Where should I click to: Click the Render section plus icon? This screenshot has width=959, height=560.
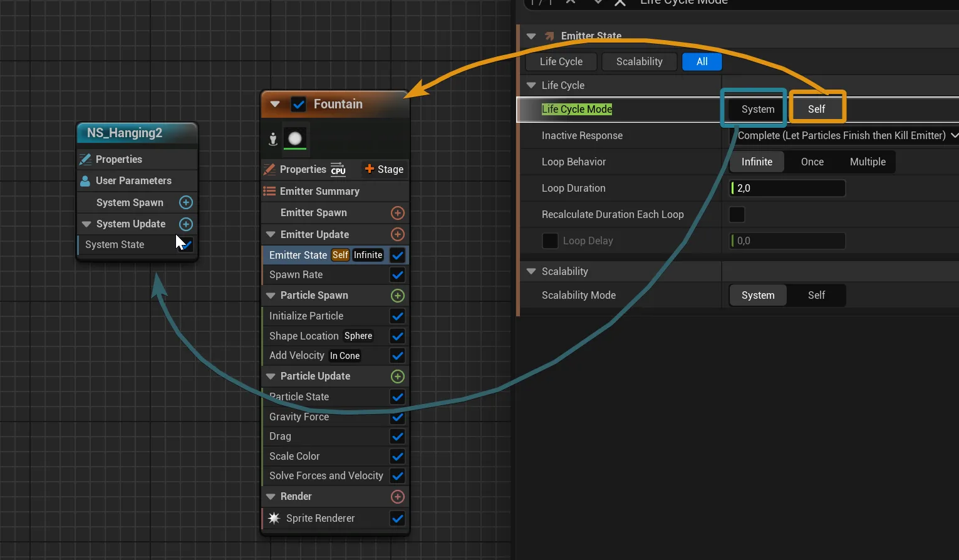(x=397, y=497)
